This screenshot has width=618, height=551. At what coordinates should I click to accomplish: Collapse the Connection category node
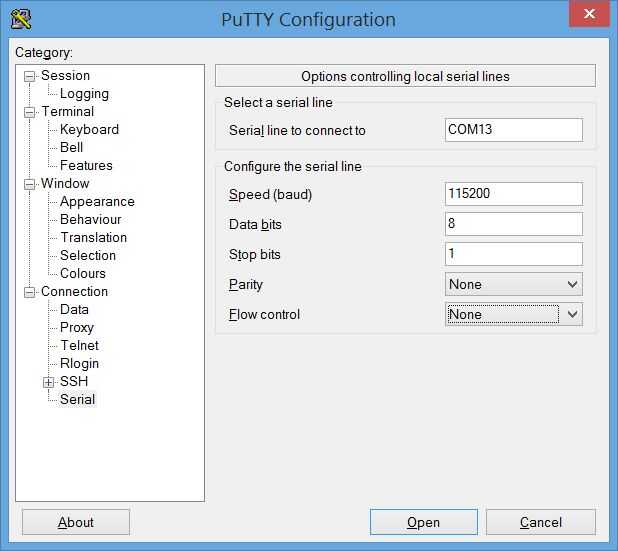[x=30, y=292]
